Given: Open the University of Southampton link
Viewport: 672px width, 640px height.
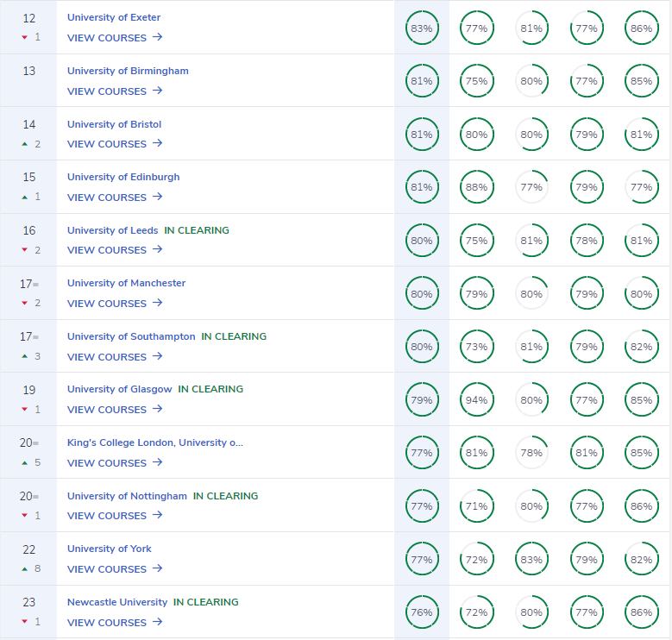Looking at the screenshot, I should [x=131, y=336].
